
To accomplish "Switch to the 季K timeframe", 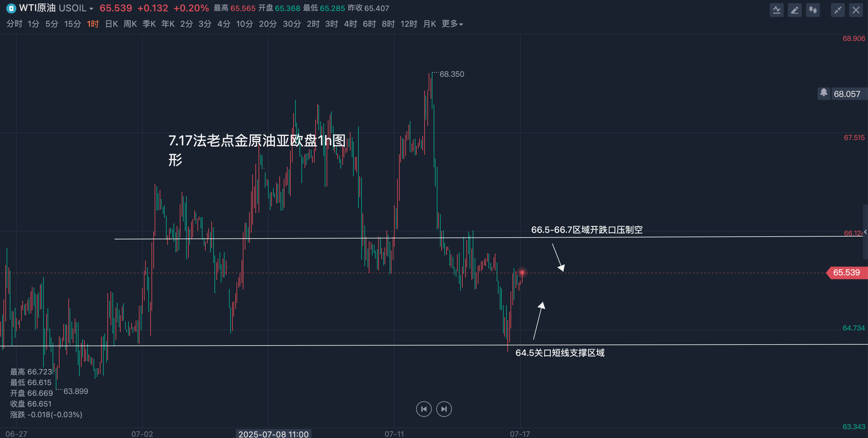I will pos(149,24).
